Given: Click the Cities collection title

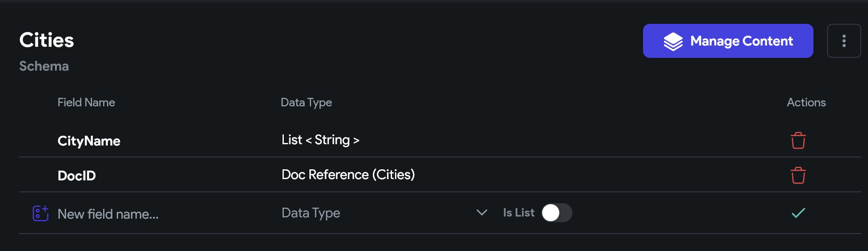Looking at the screenshot, I should pyautogui.click(x=46, y=40).
